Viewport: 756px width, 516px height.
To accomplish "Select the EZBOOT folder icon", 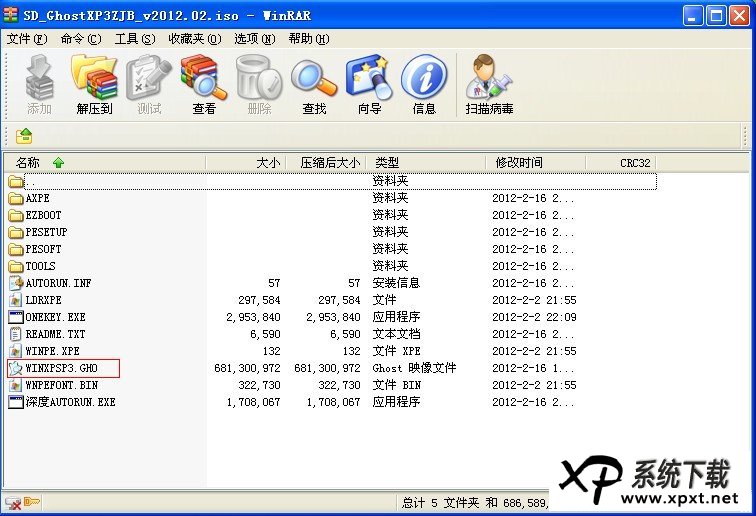I will click(x=16, y=215).
